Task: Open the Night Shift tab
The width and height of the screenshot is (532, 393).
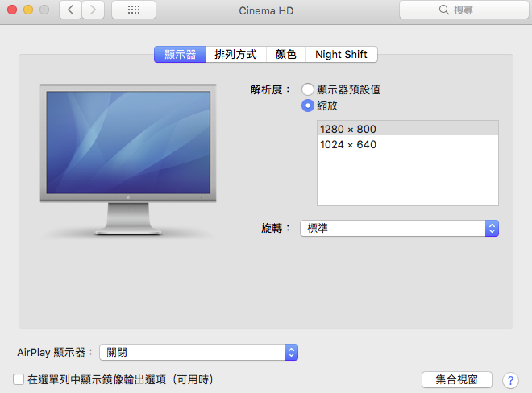Action: 341,54
